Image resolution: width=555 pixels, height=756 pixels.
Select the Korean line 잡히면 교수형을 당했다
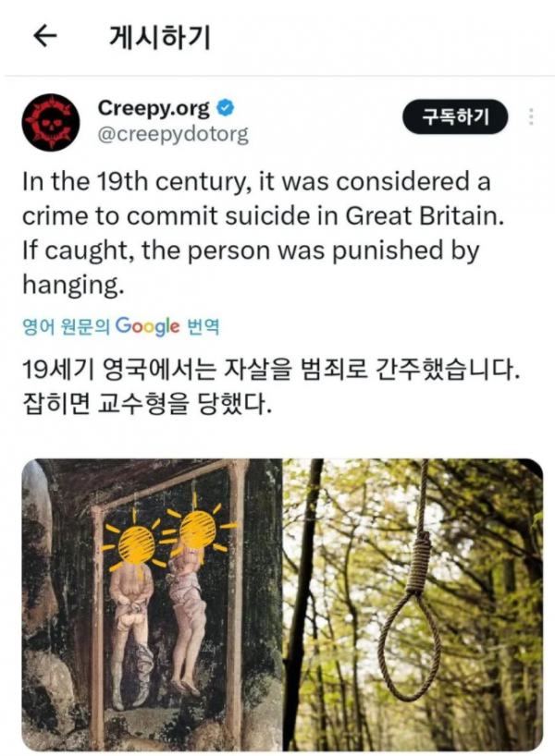(x=147, y=404)
